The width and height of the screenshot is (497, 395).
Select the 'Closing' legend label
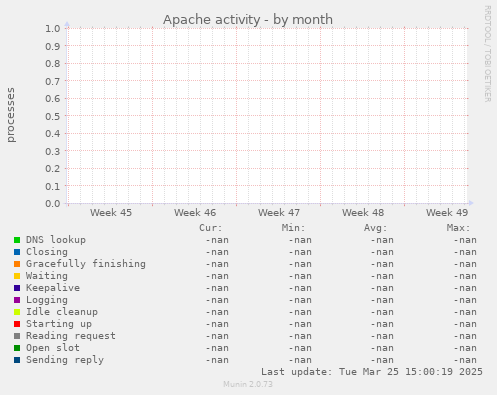[x=47, y=252]
